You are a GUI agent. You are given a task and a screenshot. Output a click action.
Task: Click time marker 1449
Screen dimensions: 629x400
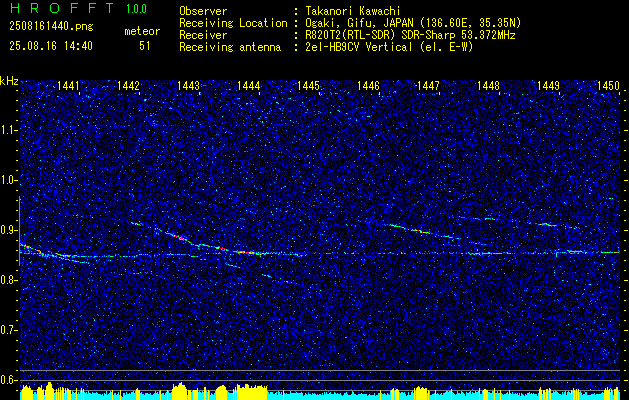[x=548, y=85]
